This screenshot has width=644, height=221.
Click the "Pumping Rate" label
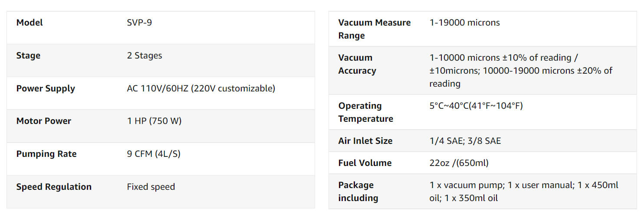coord(46,154)
